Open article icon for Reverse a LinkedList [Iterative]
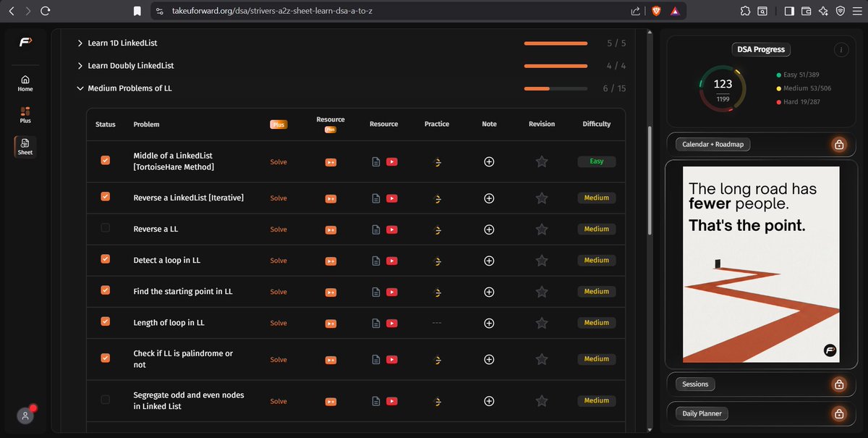This screenshot has height=438, width=868. (375, 198)
